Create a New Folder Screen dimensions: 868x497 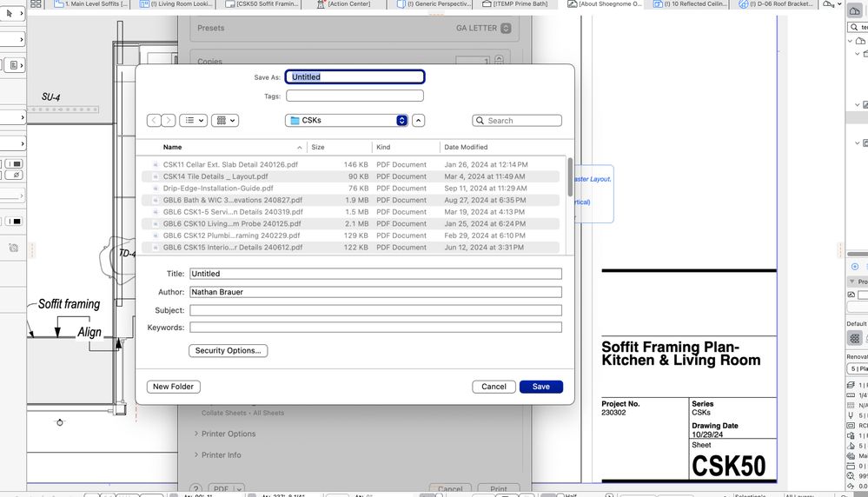173,387
